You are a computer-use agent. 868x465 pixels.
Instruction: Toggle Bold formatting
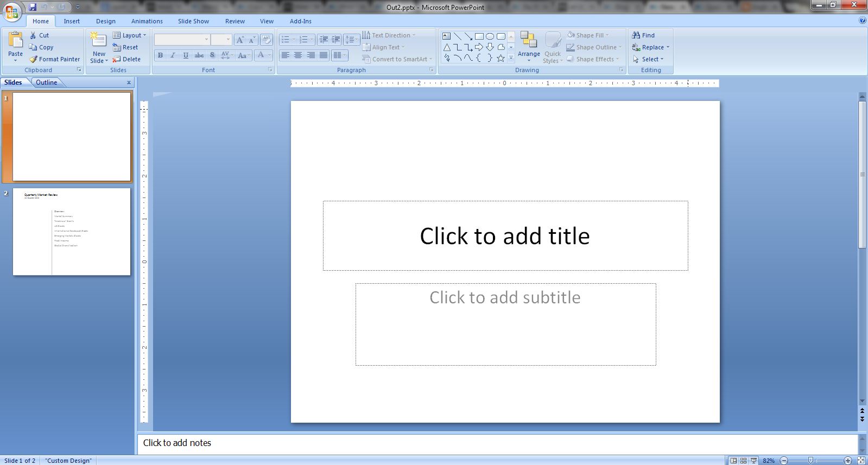(160, 55)
